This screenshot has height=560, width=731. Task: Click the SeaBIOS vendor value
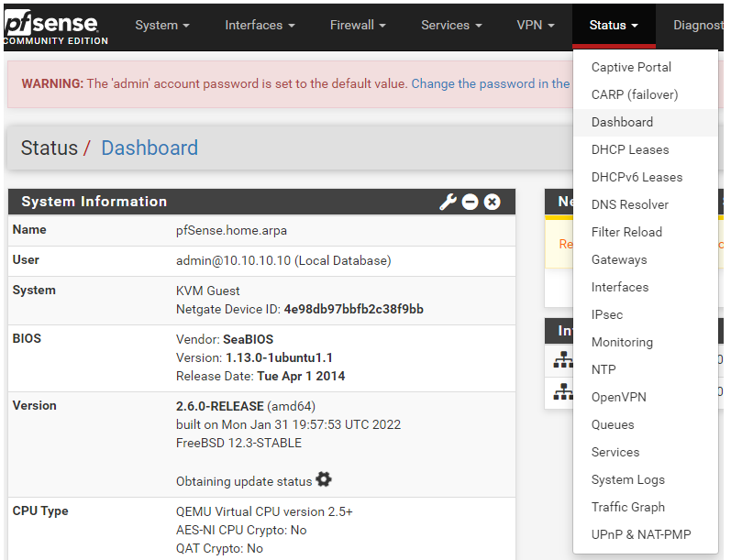(x=248, y=339)
